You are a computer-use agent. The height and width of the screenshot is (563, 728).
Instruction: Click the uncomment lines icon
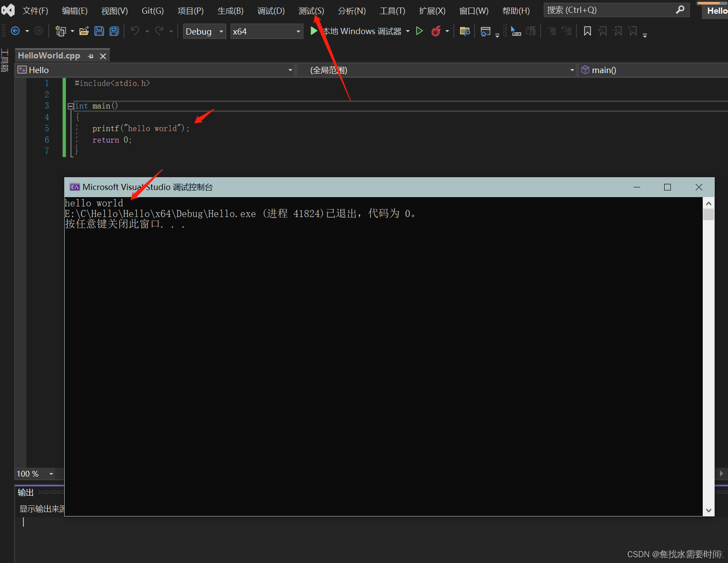567,31
